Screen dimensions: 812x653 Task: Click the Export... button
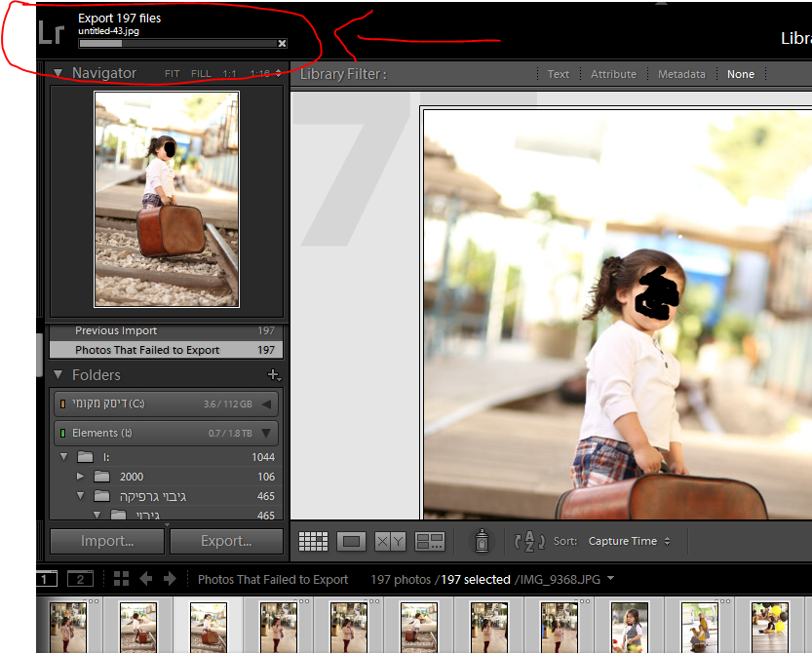226,541
